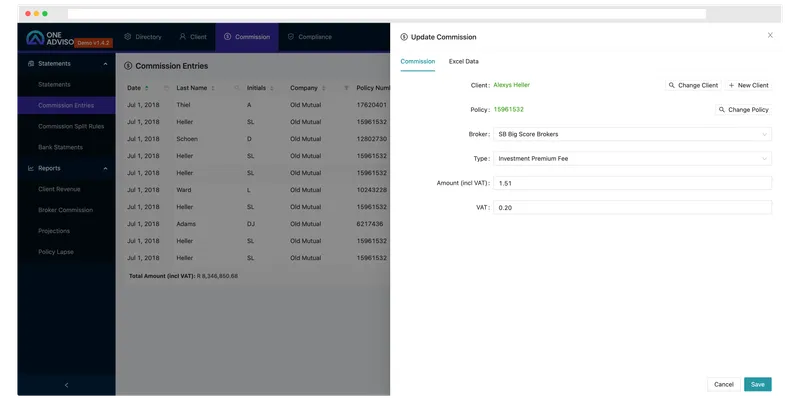Sort the table by Date column arrows
This screenshot has width=800, height=400.
[146, 88]
